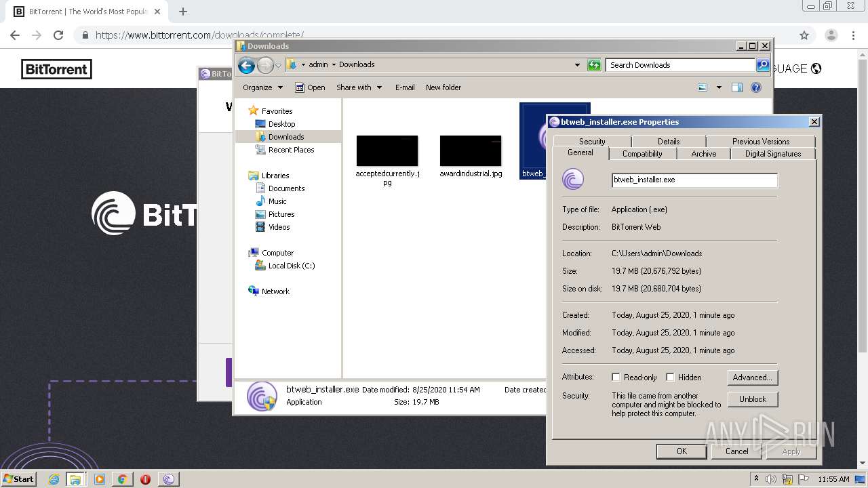868x488 pixels.
Task: Switch to the Compatibility tab
Action: [642, 154]
